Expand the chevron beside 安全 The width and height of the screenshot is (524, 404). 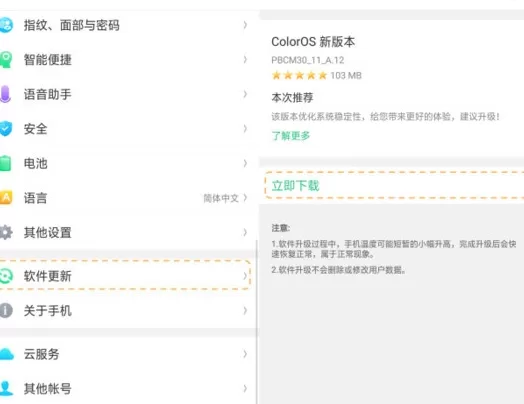(x=245, y=129)
